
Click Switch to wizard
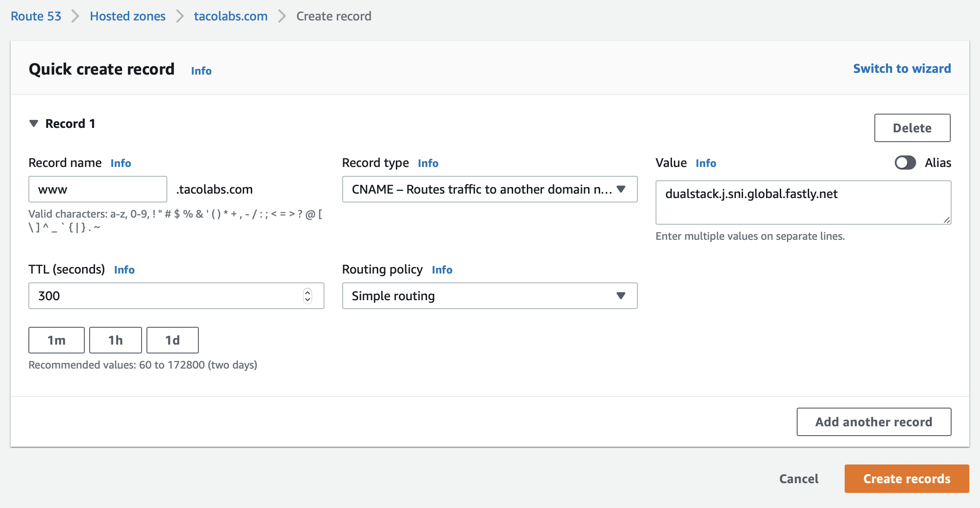(901, 68)
